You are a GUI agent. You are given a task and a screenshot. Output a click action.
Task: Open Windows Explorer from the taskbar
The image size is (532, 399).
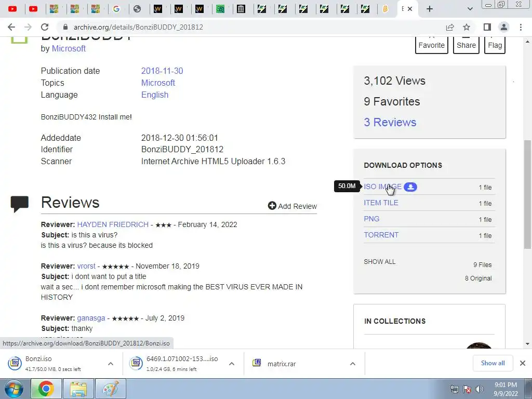(x=78, y=389)
